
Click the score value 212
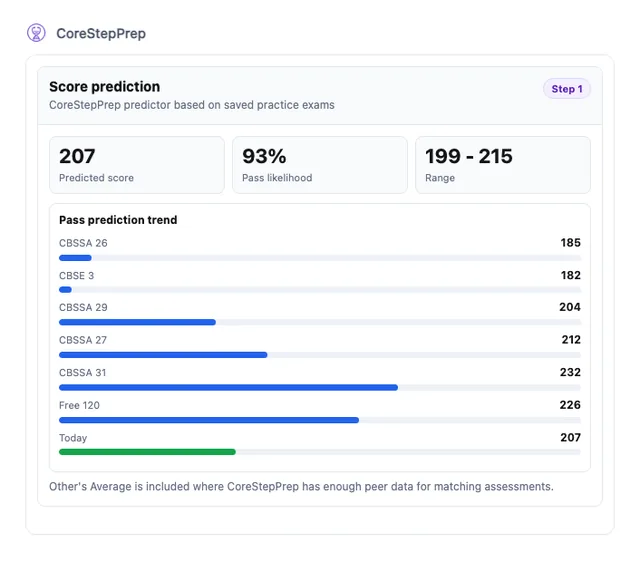coord(571,340)
